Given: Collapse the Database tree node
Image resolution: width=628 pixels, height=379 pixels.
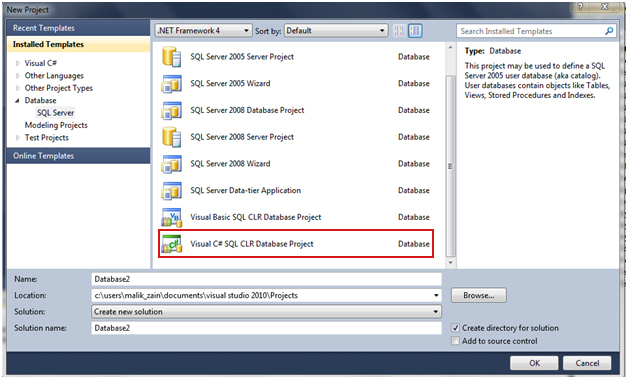Looking at the screenshot, I should coord(18,101).
